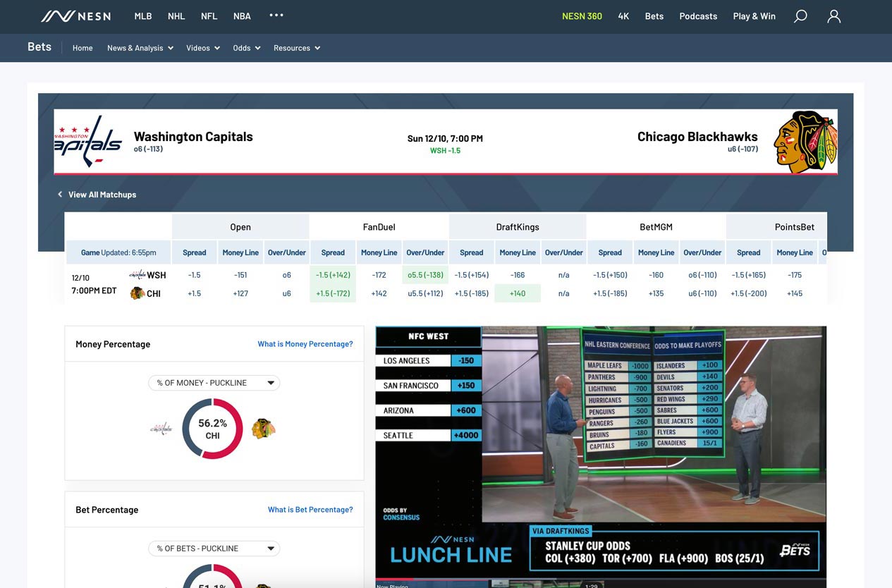Go to the NHL section
This screenshot has width=892, height=588.
point(176,16)
